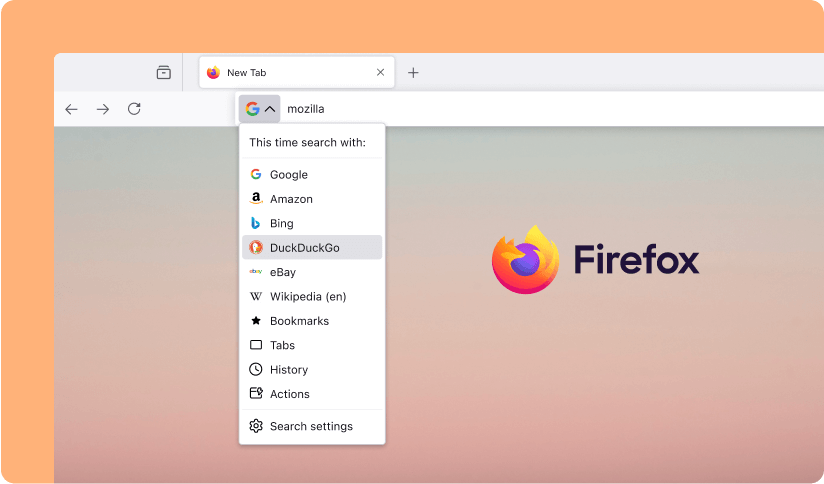Search this time with eBay
824x484 pixels.
[312, 272]
